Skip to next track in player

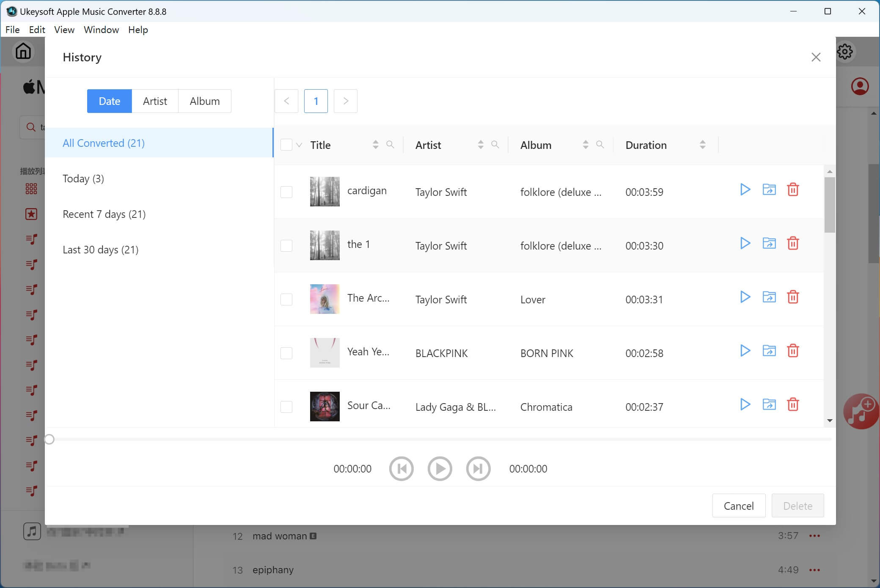pos(478,469)
